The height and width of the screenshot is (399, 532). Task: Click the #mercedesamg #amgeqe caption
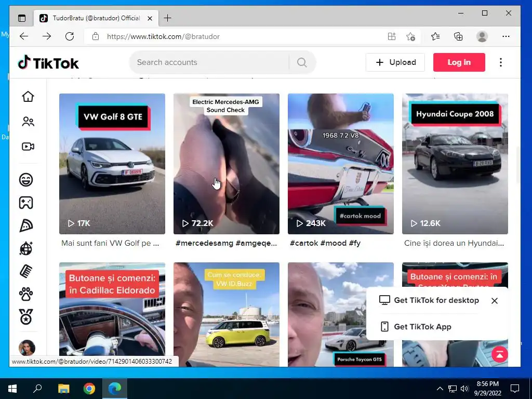pyautogui.click(x=227, y=243)
